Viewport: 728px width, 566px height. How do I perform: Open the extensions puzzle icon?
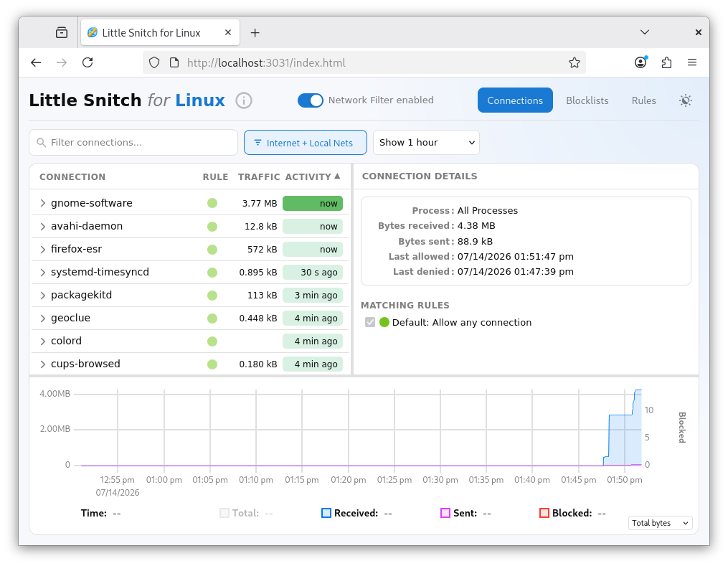pyautogui.click(x=667, y=62)
